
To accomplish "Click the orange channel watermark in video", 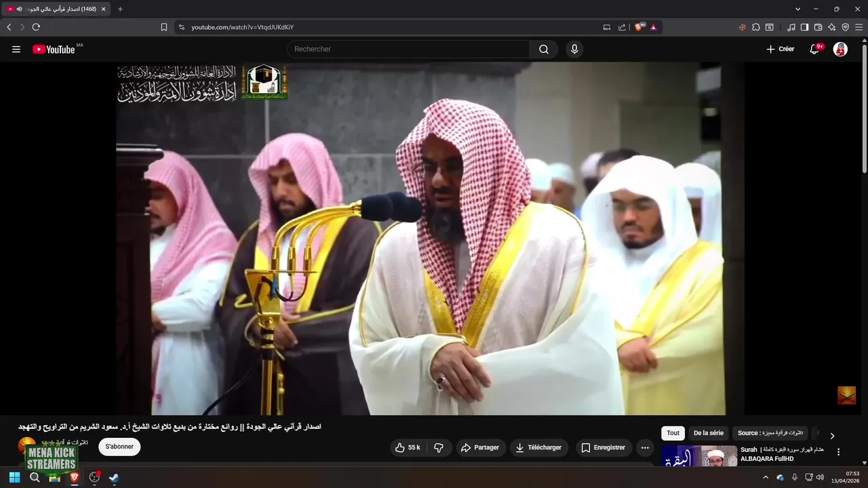I will click(x=846, y=395).
